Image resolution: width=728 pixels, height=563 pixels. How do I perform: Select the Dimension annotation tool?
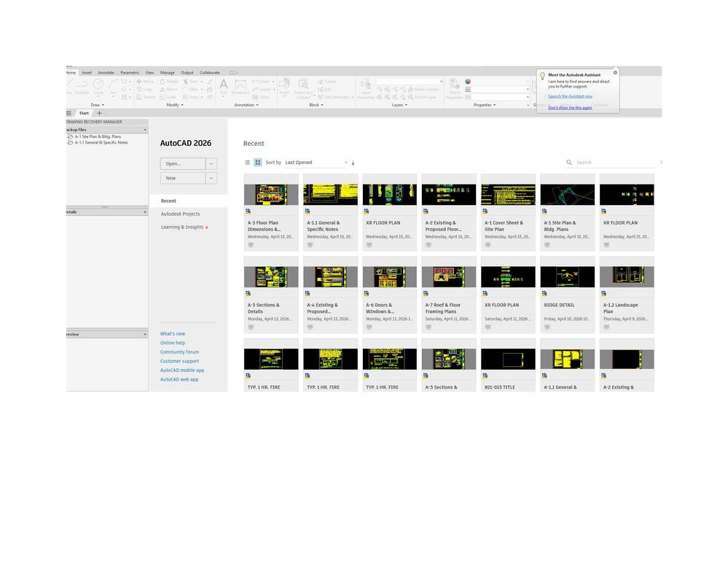(240, 87)
